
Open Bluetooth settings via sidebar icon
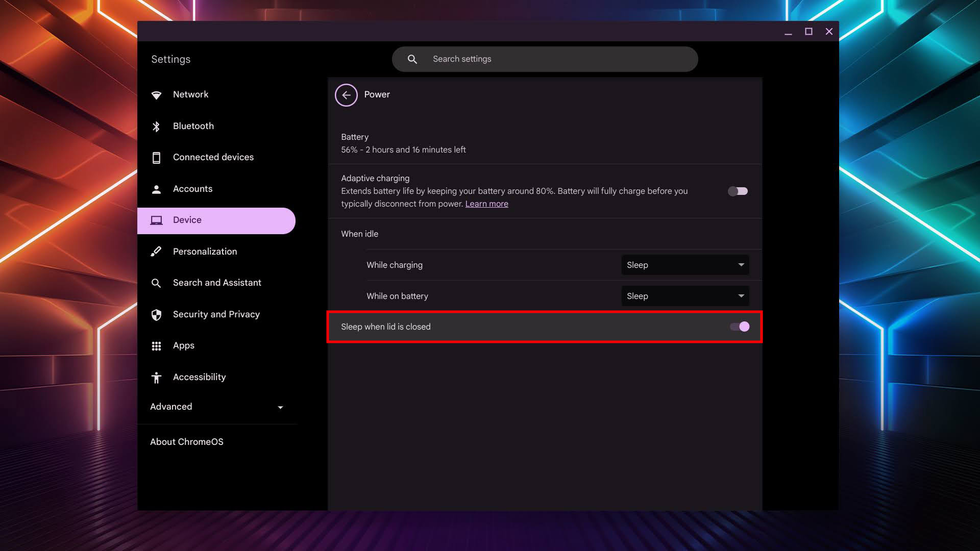click(156, 126)
